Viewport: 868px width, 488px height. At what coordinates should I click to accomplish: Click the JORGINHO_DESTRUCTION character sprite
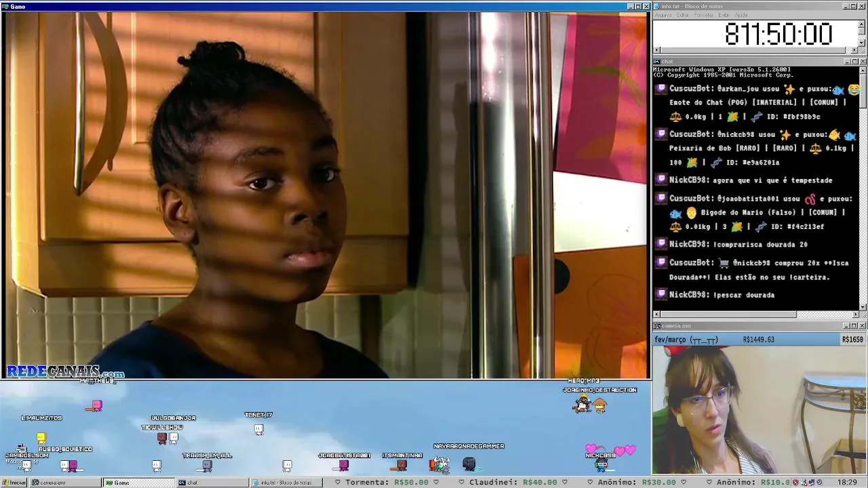(599, 405)
